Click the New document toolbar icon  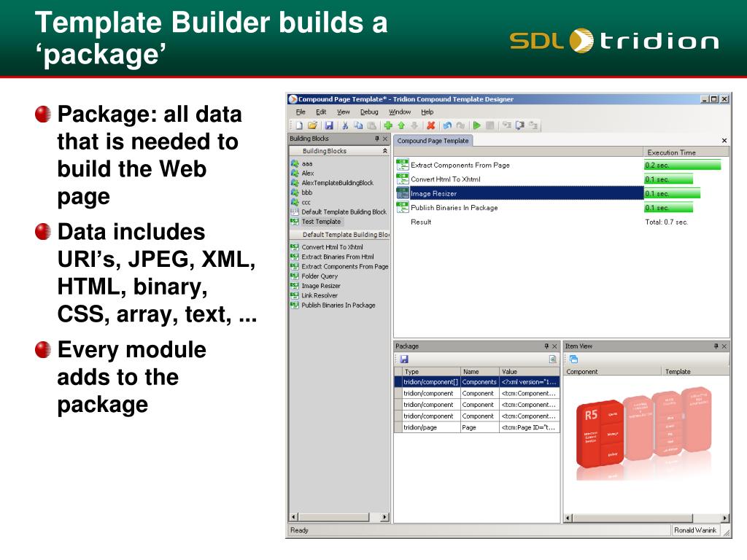tap(299, 125)
